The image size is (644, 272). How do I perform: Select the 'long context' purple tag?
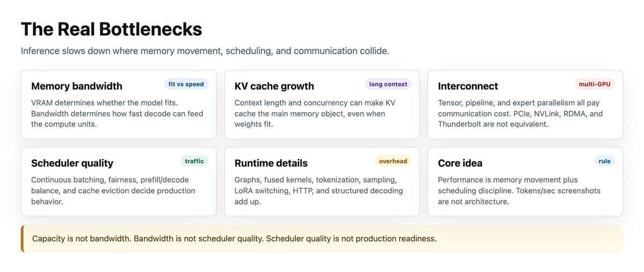click(x=388, y=84)
